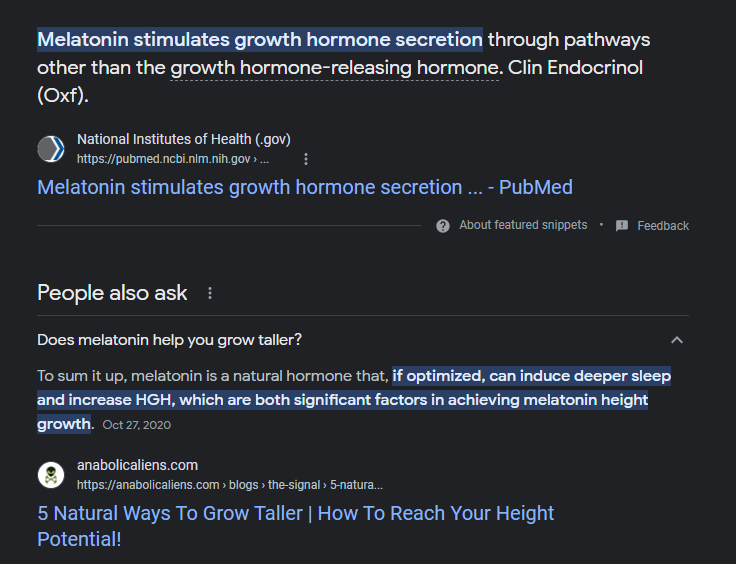Click the question mark icon for featured snippets
Screen dimensions: 736x564
tap(443, 226)
